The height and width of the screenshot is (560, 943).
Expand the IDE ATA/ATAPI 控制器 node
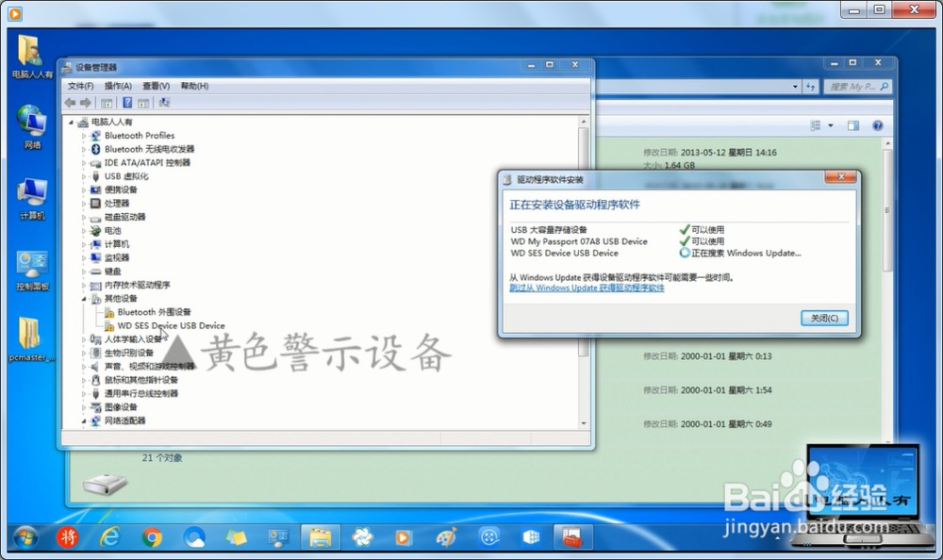click(84, 163)
